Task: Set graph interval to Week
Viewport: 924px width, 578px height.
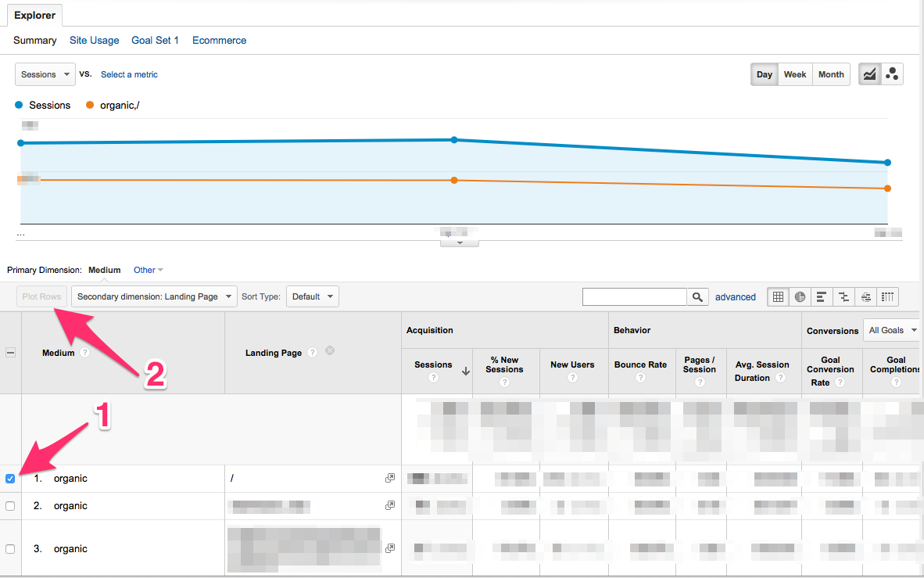Action: 795,74
